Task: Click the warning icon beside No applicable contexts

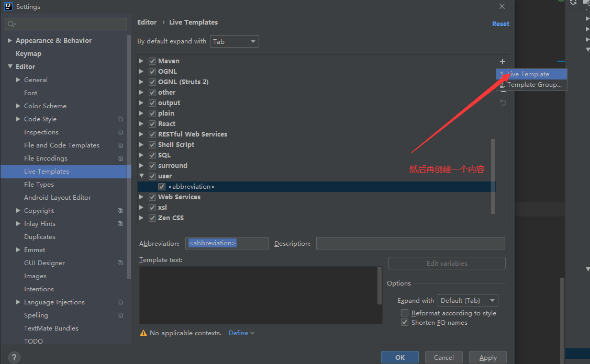Action: pos(143,333)
